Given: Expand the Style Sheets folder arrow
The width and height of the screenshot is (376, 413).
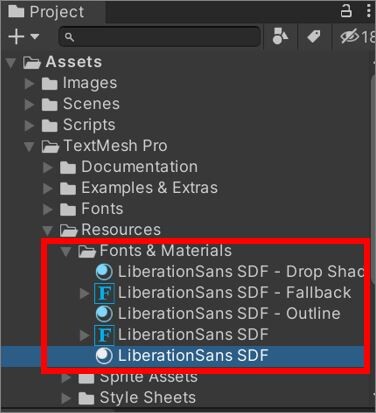Looking at the screenshot, I should 66,398.
